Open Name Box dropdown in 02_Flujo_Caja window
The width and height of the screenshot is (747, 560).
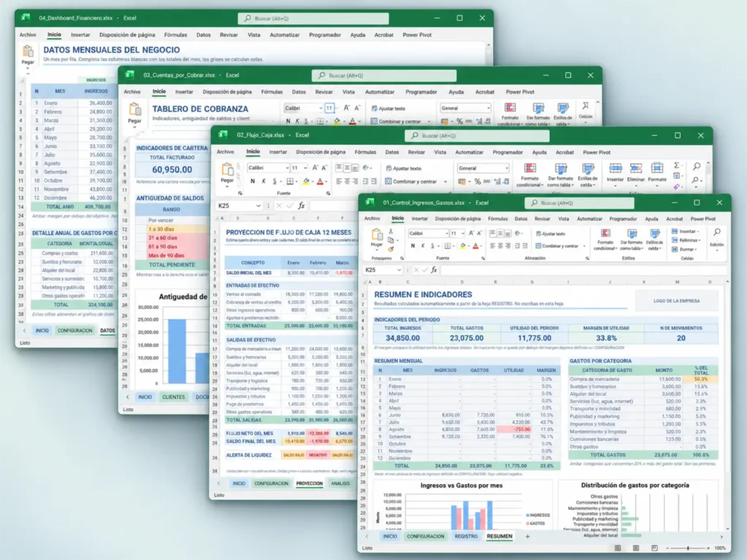pyautogui.click(x=258, y=206)
